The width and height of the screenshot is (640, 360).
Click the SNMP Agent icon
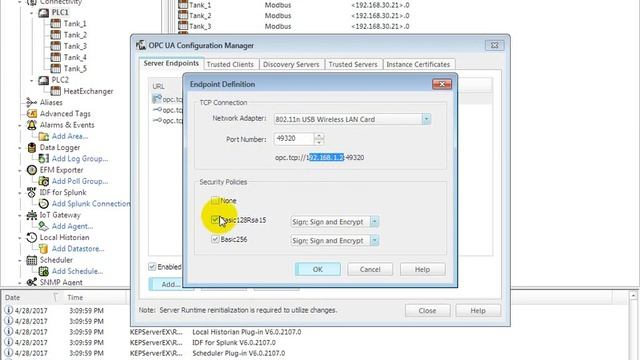point(31,282)
